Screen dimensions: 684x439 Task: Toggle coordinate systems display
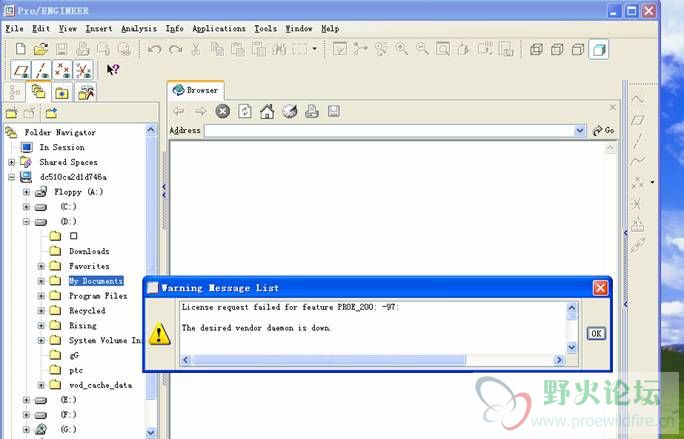(83, 70)
